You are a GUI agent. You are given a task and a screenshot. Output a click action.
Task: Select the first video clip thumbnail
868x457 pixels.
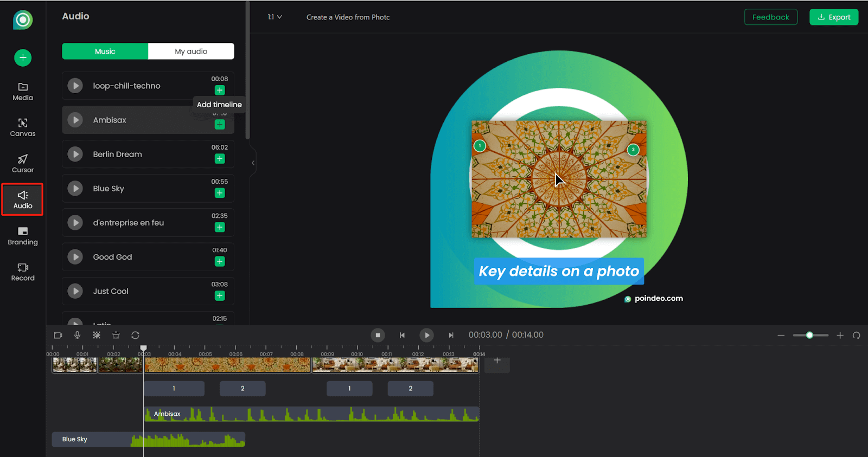coord(74,365)
